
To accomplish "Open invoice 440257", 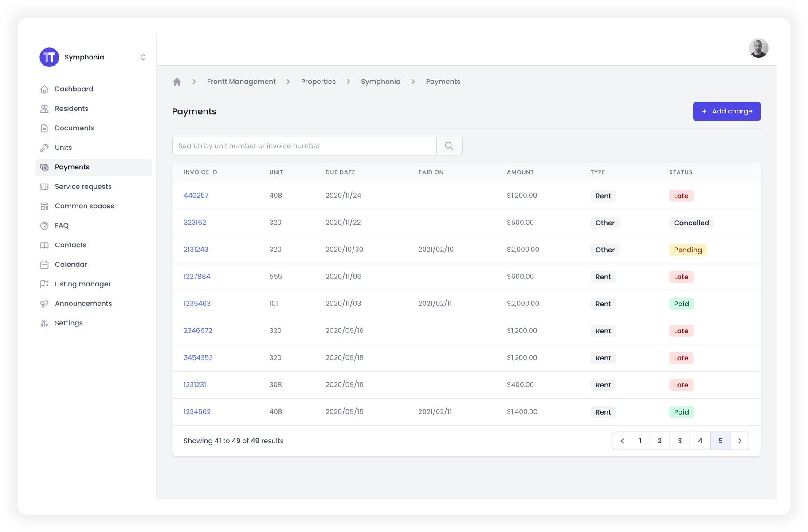I will tap(196, 196).
